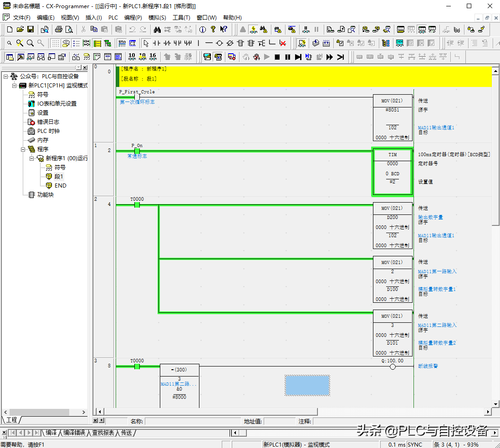Click the Print toolbar icon
The image size is (500, 448).
point(58,30)
